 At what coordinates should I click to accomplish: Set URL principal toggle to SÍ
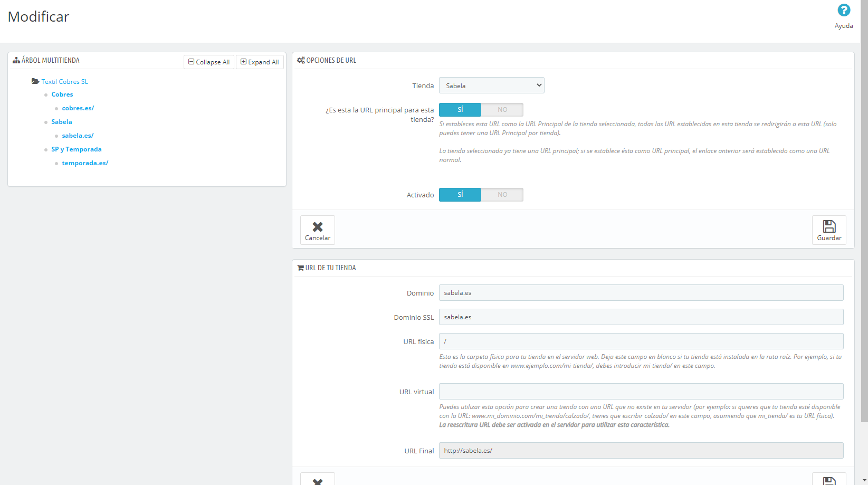click(460, 110)
